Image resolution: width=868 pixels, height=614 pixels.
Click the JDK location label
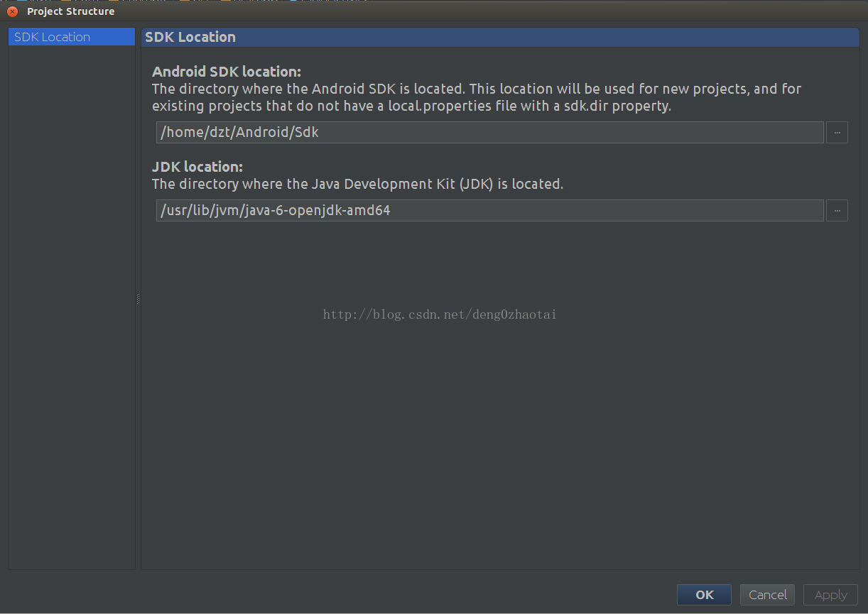(x=197, y=167)
